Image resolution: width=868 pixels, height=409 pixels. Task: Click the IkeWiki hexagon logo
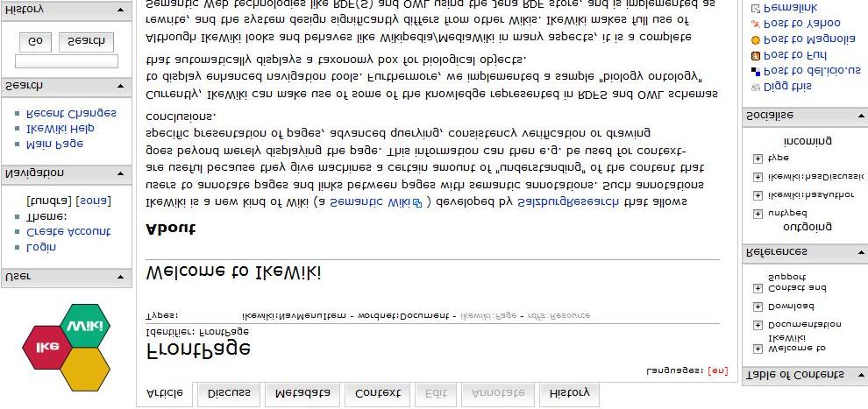point(67,347)
